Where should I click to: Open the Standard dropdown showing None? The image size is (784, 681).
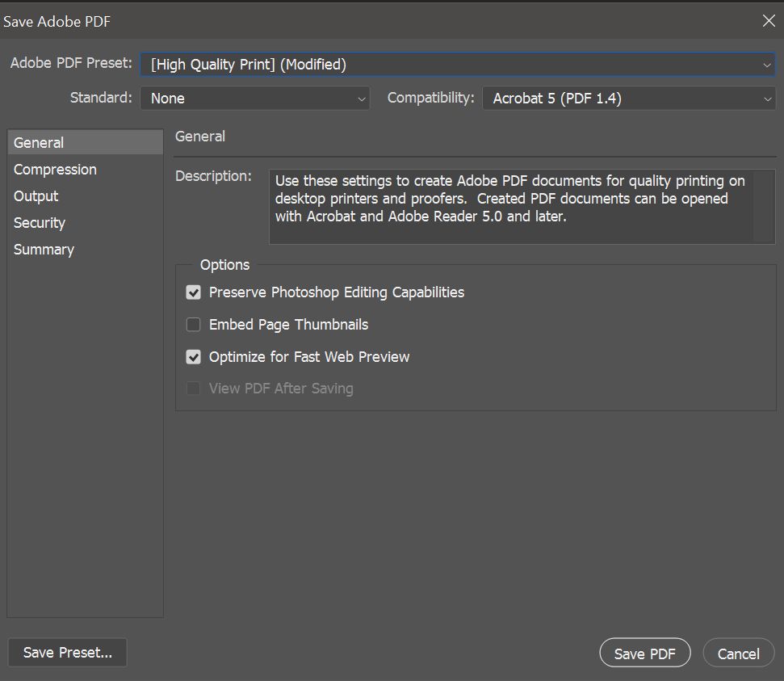[255, 98]
